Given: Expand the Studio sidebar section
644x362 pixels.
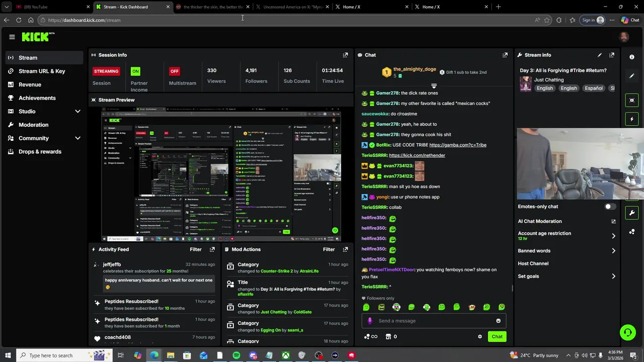Looking at the screenshot, I should pos(77,112).
